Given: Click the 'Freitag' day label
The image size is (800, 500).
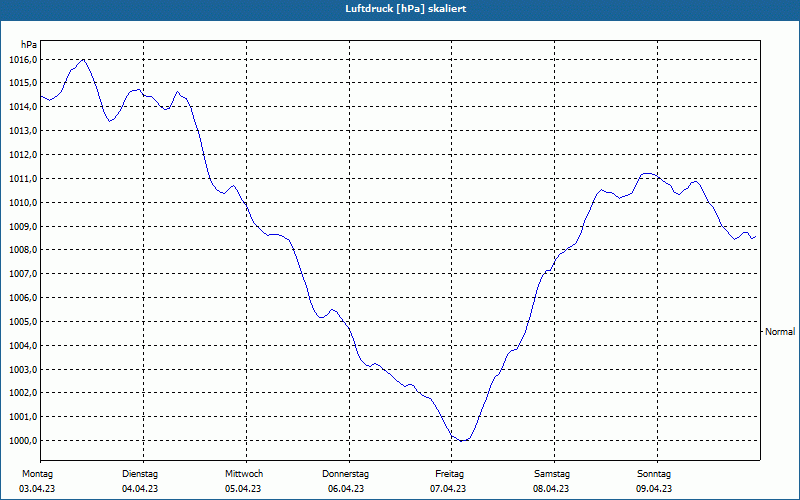Looking at the screenshot, I should pos(449,474).
